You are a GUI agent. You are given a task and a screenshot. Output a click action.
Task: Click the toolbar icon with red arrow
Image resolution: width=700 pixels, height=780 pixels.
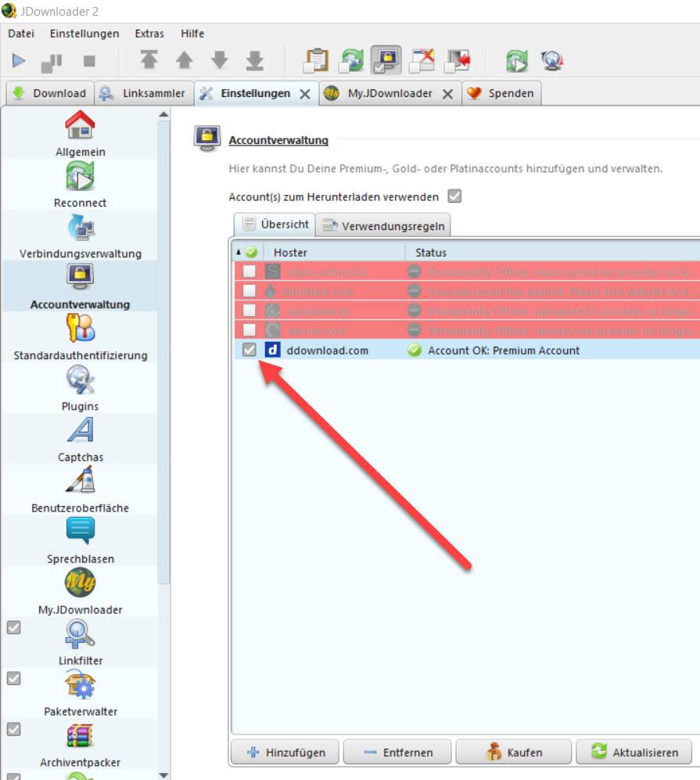[457, 61]
